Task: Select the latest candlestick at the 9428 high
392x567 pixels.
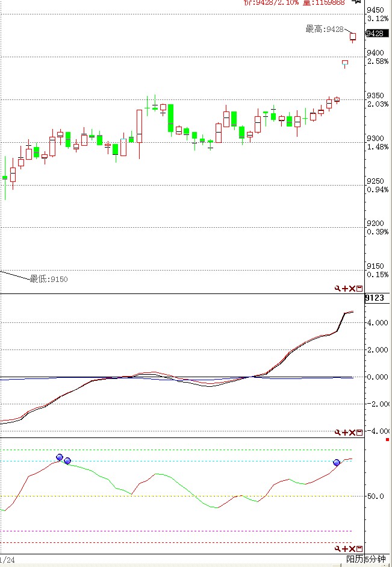Action: tap(353, 37)
